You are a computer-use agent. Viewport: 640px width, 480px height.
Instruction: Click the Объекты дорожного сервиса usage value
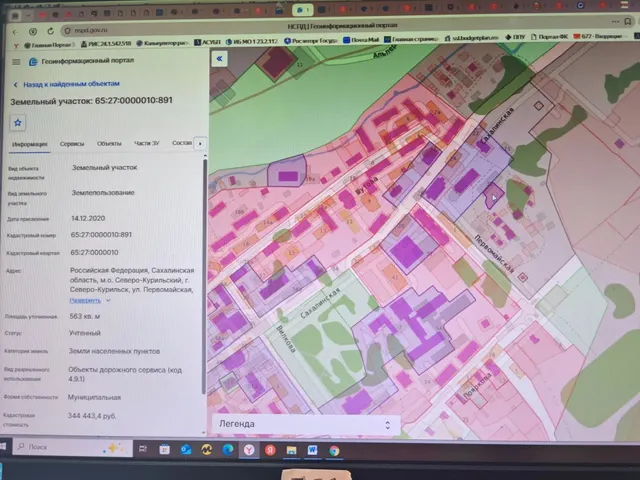tap(125, 374)
